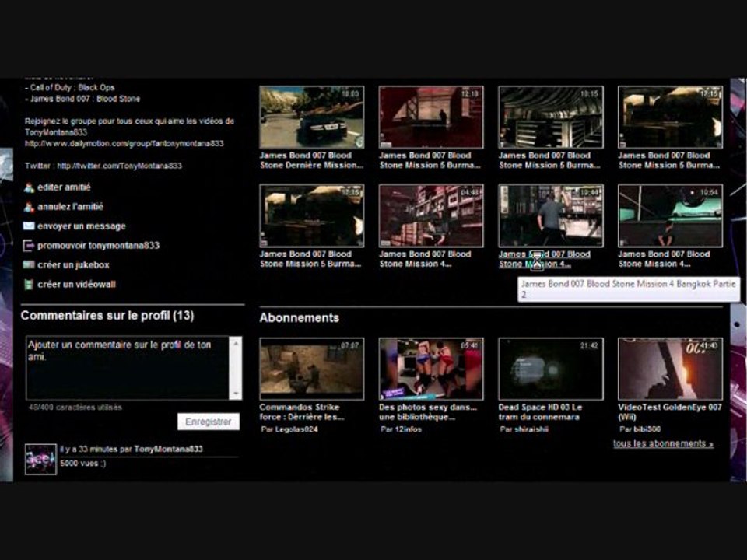Click the '48/400 caractères utilisés' counter text

(75, 407)
